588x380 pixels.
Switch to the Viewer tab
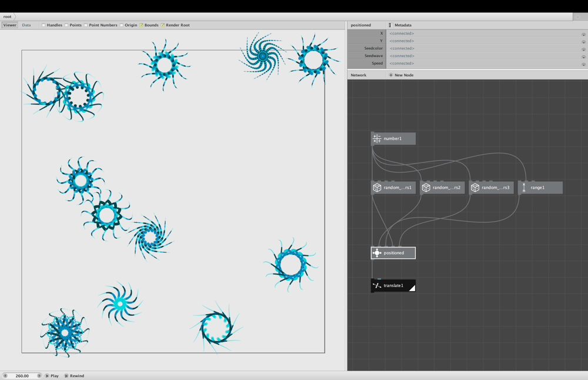tap(10, 25)
